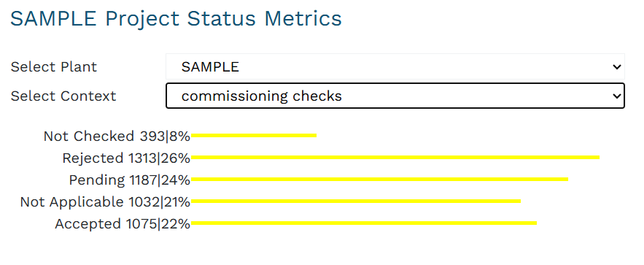
Task: Click the Accepted 1075|22% label
Action: coord(123,224)
